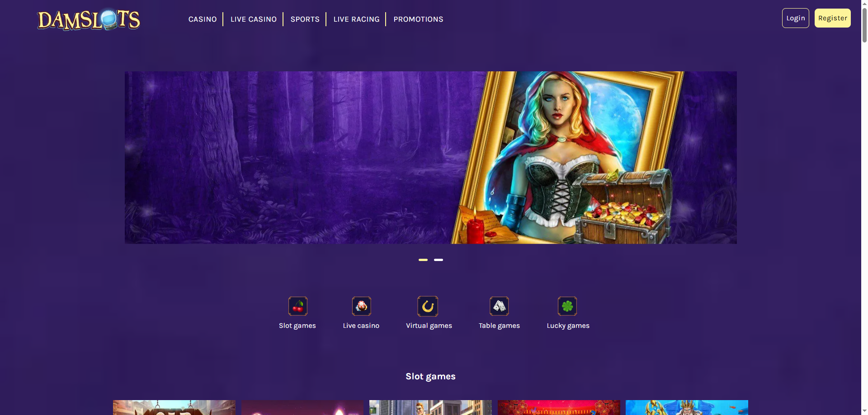Select the Table games dice icon
Viewport: 868px width, 415px height.
499,306
